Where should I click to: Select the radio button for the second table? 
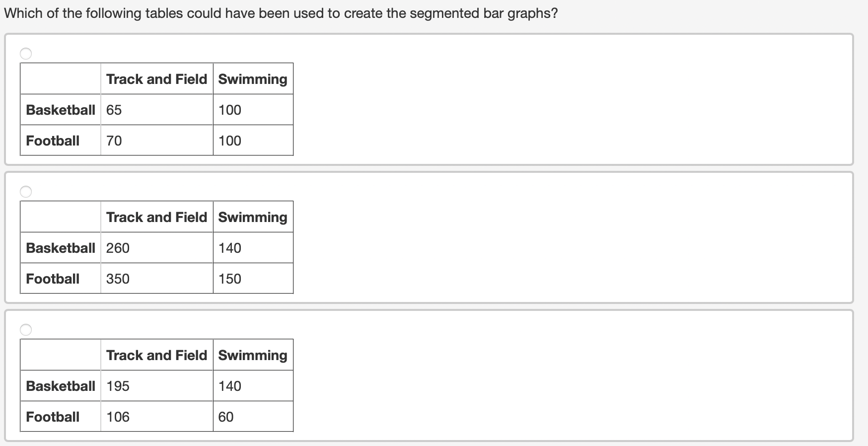[26, 191]
